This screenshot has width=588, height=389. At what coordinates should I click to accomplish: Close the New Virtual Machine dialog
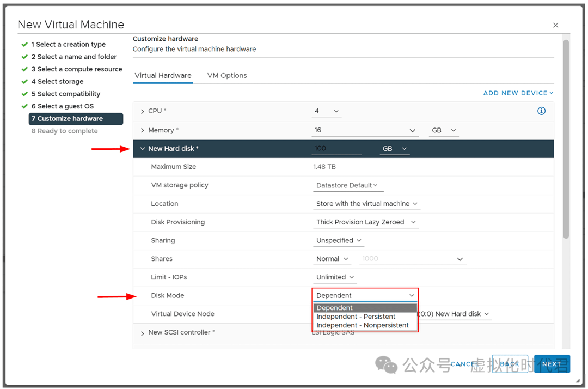click(555, 25)
